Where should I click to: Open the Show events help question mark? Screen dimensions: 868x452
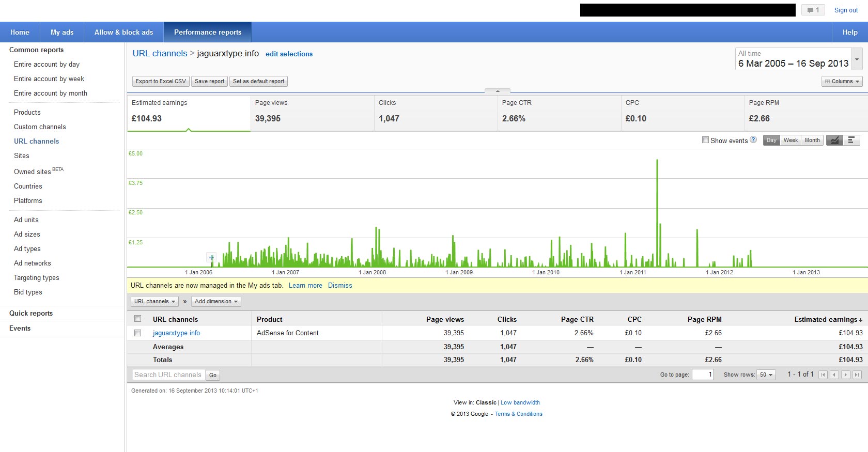pyautogui.click(x=753, y=139)
